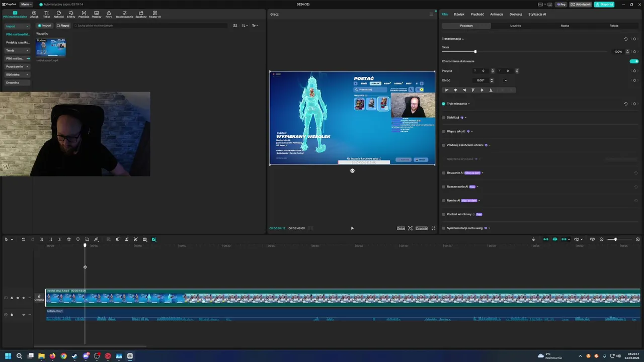Screen dimensions: 644x362
Task: Reset Transformacja with the circular arrow
Action: click(x=626, y=39)
